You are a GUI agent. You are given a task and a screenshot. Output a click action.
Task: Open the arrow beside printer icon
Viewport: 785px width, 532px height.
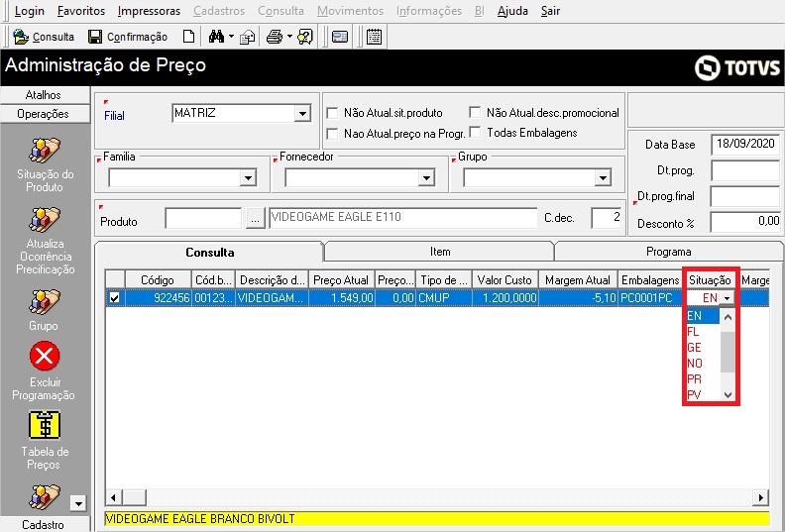click(x=289, y=37)
